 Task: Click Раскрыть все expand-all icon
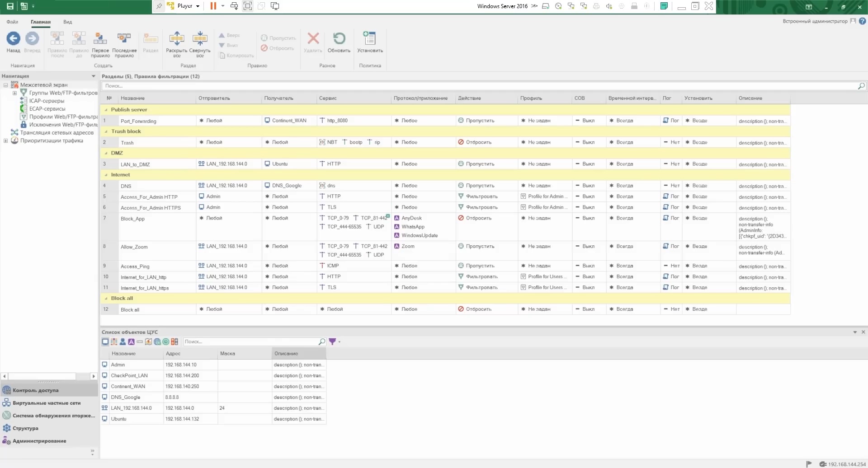[176, 39]
